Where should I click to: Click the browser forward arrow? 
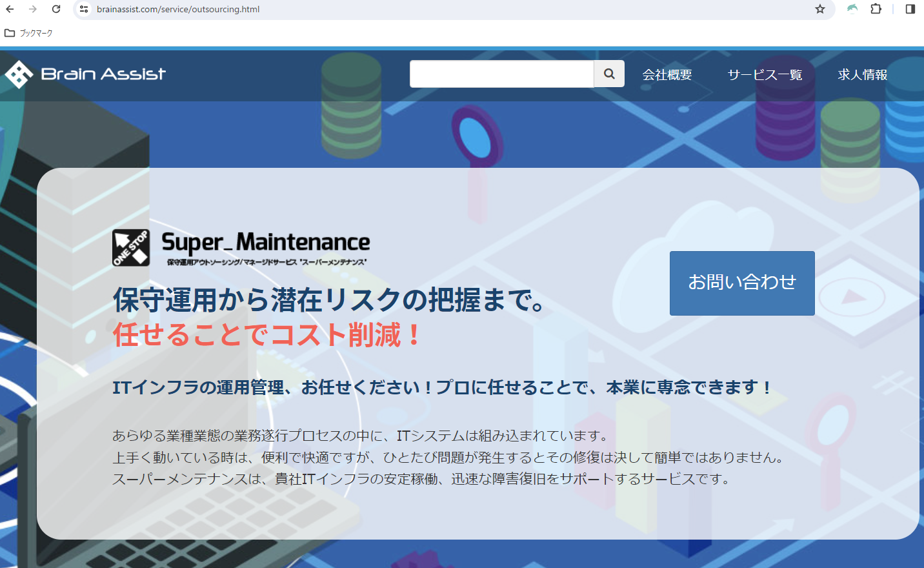[x=33, y=9]
